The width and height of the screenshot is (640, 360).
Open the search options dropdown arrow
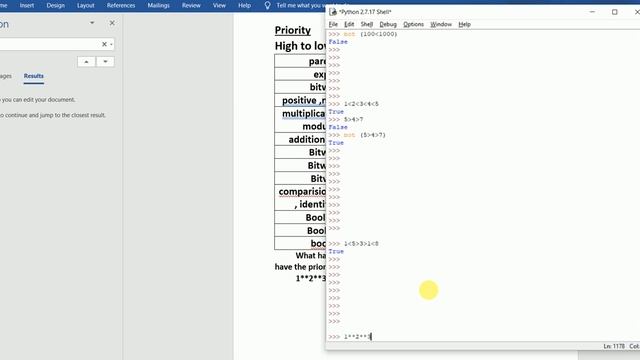click(x=111, y=44)
